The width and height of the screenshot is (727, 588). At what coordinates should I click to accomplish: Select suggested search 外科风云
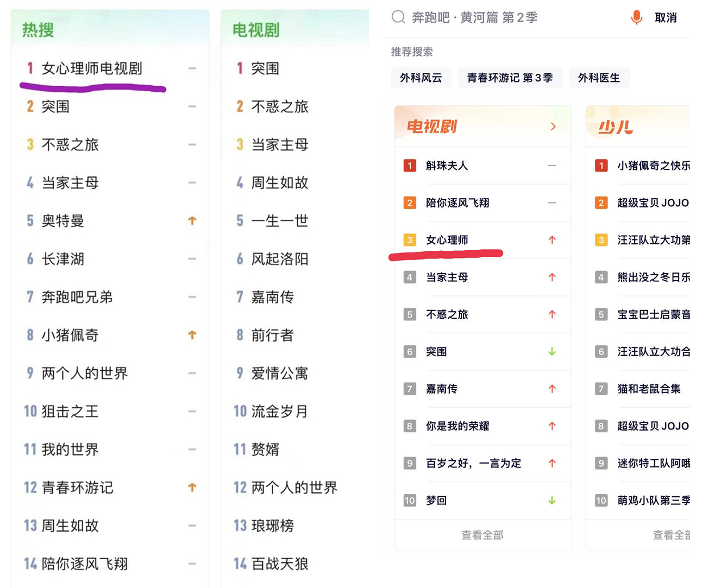421,78
